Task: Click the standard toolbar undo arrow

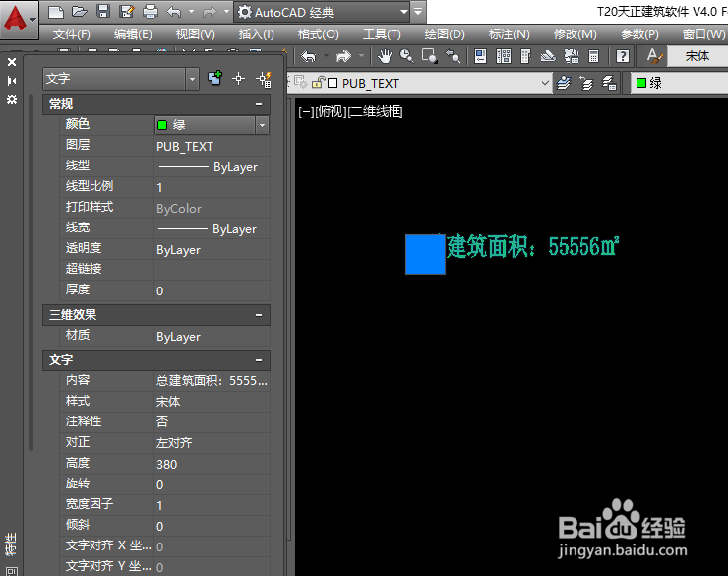Action: (x=308, y=57)
